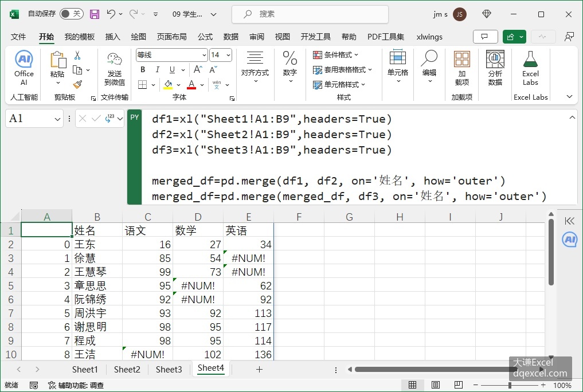Click the jm s account avatar

460,14
